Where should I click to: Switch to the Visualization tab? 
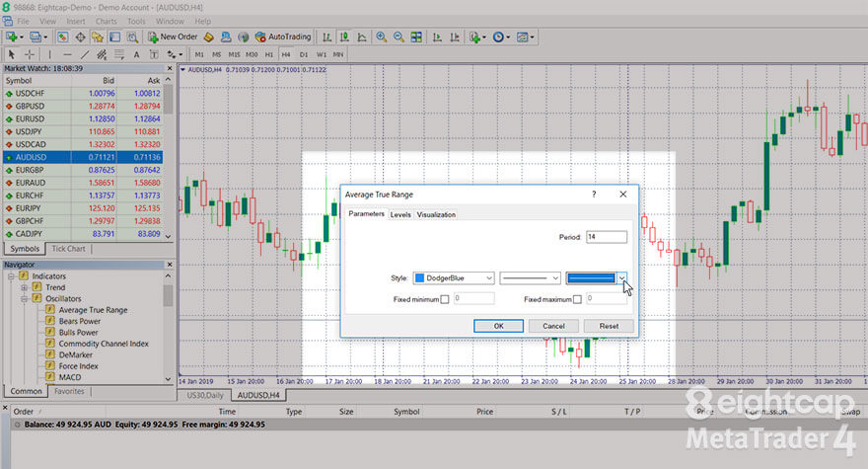coord(436,214)
